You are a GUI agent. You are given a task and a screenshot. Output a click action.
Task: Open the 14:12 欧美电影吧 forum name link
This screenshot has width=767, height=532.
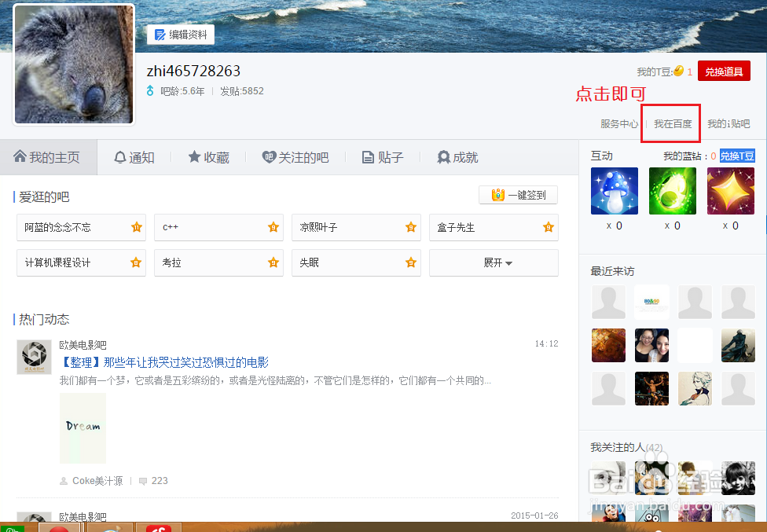click(83, 345)
